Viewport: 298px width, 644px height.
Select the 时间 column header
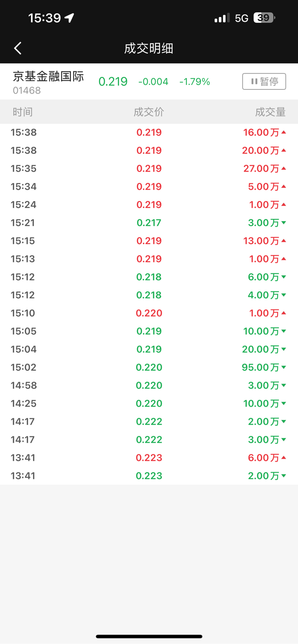point(23,112)
